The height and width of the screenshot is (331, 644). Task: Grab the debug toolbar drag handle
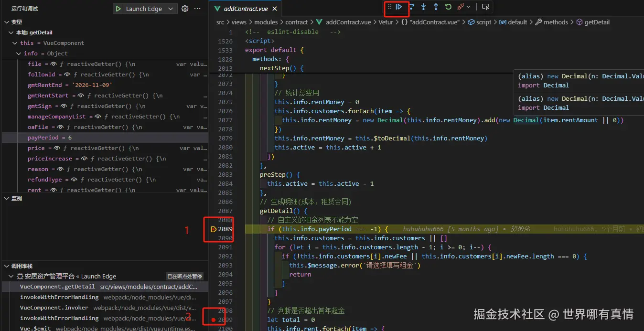click(389, 7)
